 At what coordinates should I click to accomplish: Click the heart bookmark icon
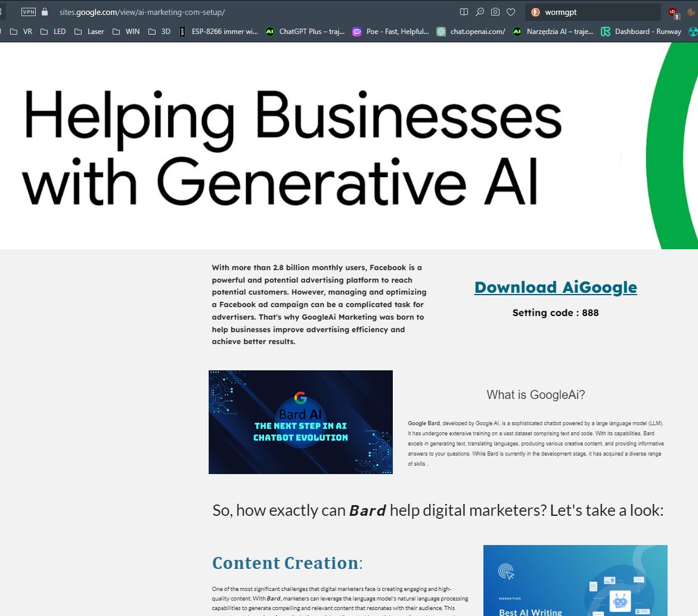coord(511,12)
